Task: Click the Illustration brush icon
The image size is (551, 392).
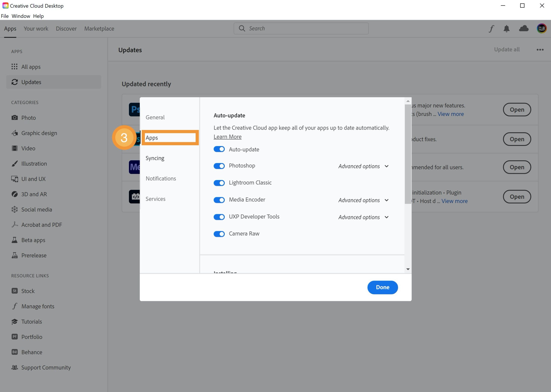Action: click(x=14, y=164)
